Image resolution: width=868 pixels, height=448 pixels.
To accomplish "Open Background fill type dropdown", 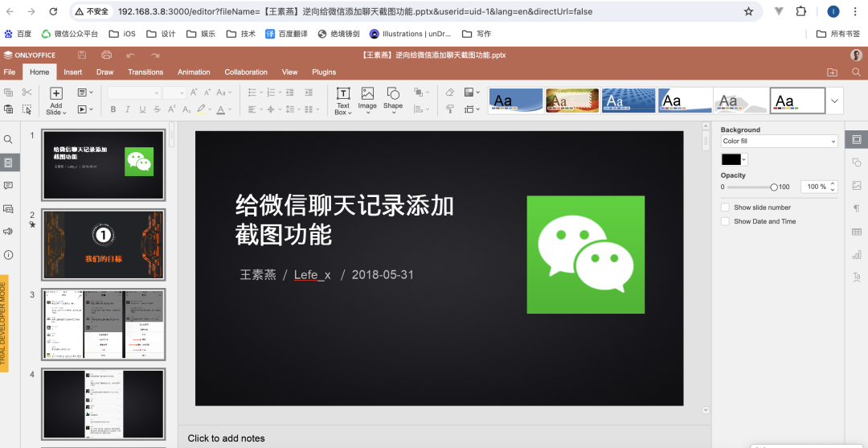I will pyautogui.click(x=779, y=142).
